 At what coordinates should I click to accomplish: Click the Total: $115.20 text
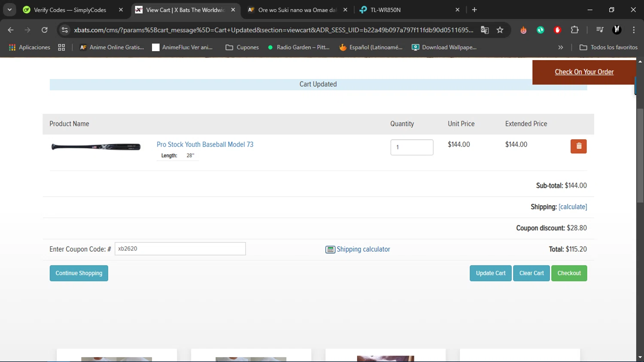tap(568, 249)
